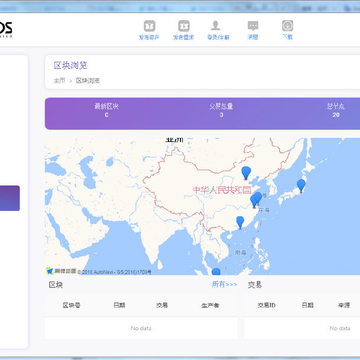Click the 南海 label on the map

[241, 252]
